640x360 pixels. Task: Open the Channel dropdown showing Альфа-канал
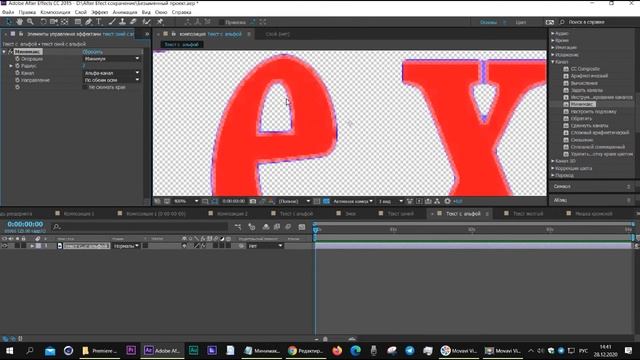point(111,73)
